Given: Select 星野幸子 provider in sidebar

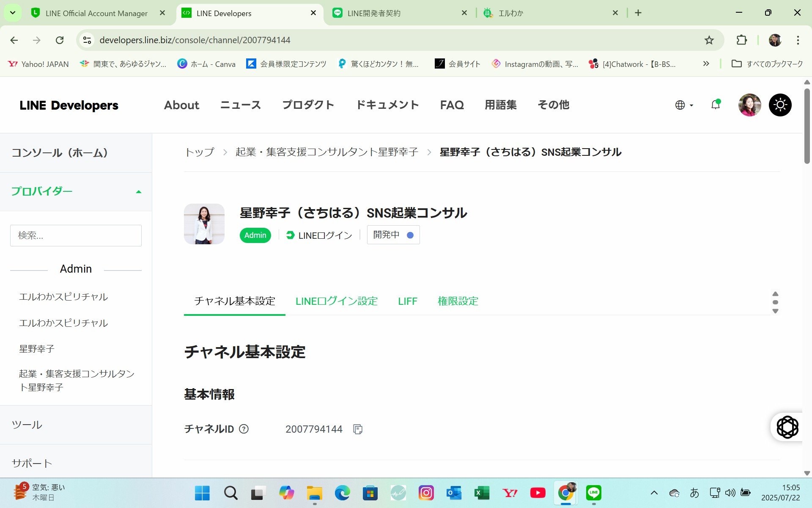Looking at the screenshot, I should [x=37, y=349].
